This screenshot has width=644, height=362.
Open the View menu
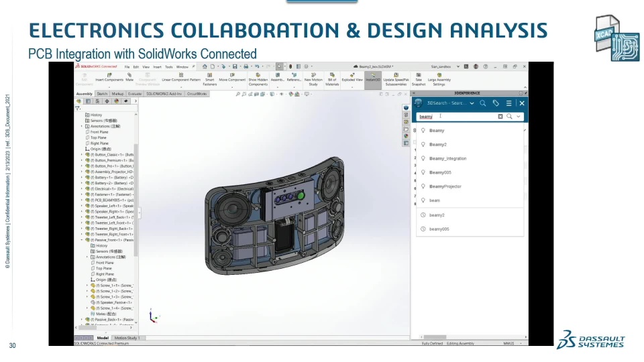click(x=146, y=67)
